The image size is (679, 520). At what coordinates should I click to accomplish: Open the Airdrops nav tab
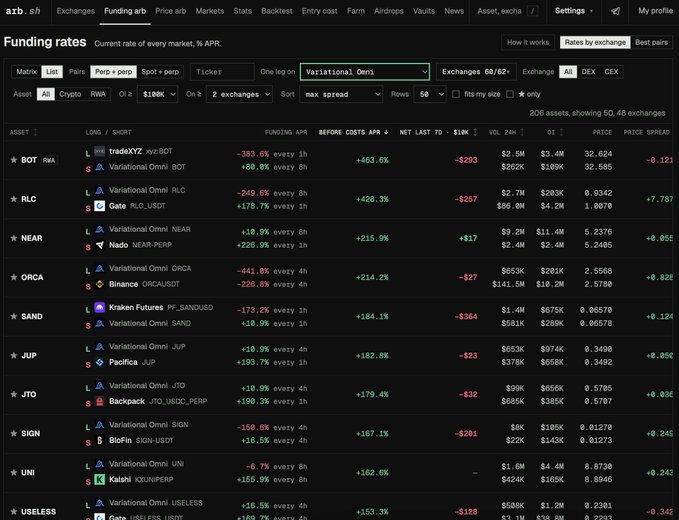coord(389,11)
